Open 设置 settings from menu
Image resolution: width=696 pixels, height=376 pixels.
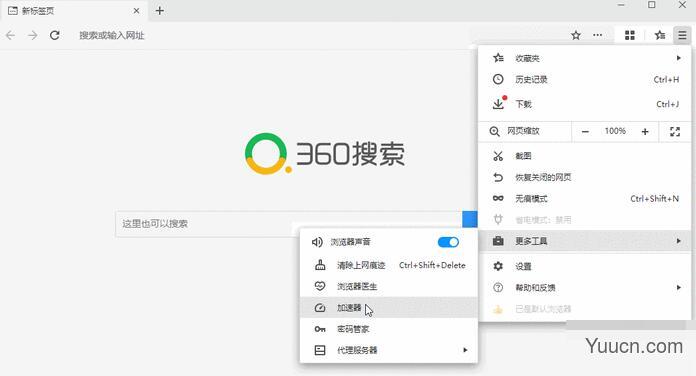tap(585, 266)
